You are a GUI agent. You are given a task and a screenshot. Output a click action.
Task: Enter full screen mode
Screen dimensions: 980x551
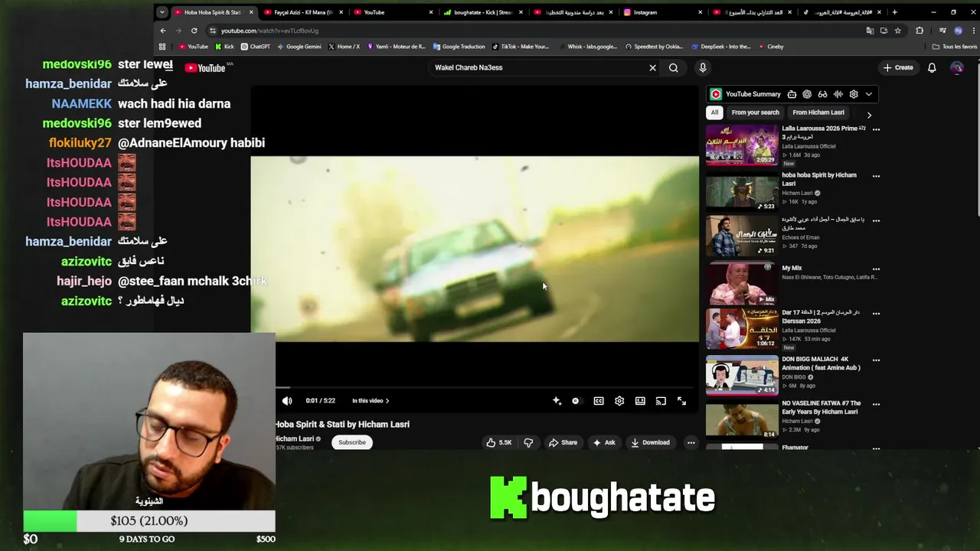coord(681,401)
